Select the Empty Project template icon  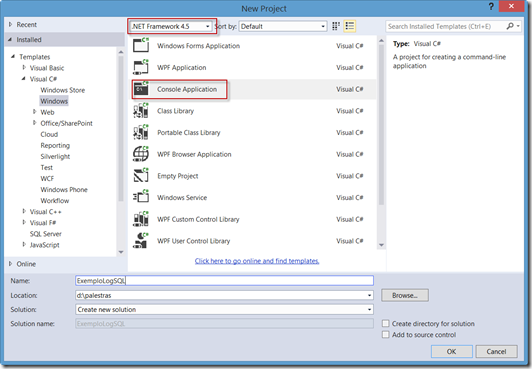pyautogui.click(x=141, y=176)
